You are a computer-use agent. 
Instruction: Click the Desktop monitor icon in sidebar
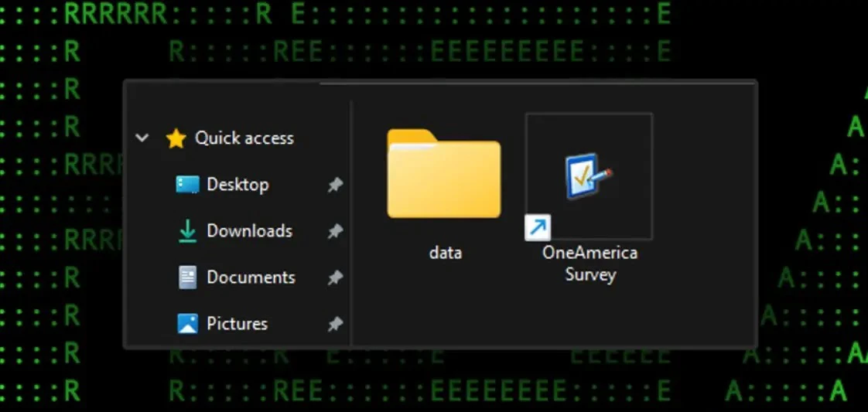pos(187,185)
